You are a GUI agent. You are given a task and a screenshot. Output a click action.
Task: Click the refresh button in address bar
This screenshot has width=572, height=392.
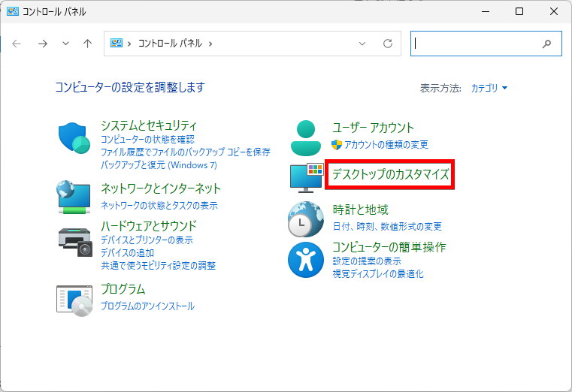click(388, 44)
